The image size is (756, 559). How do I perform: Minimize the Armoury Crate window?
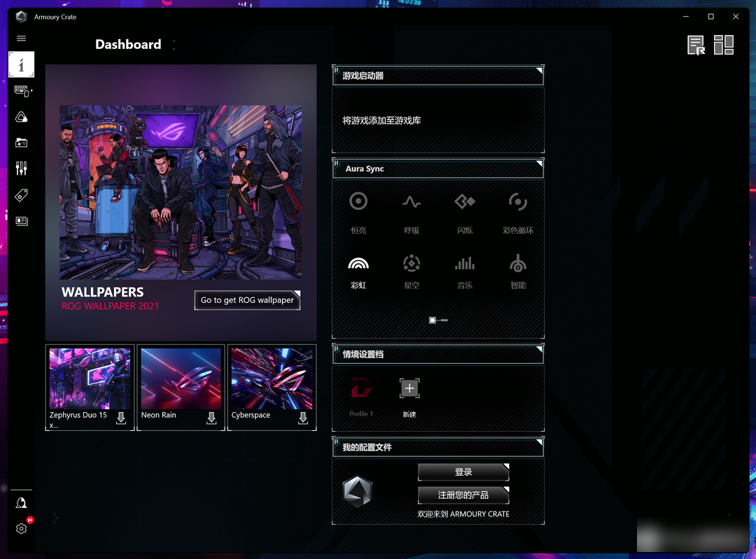pos(685,16)
